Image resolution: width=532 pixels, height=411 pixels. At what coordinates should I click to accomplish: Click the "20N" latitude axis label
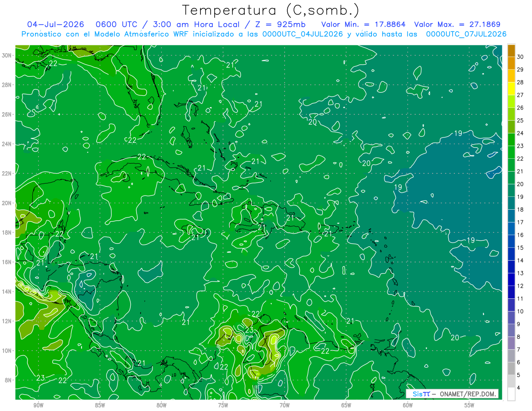click(7, 203)
